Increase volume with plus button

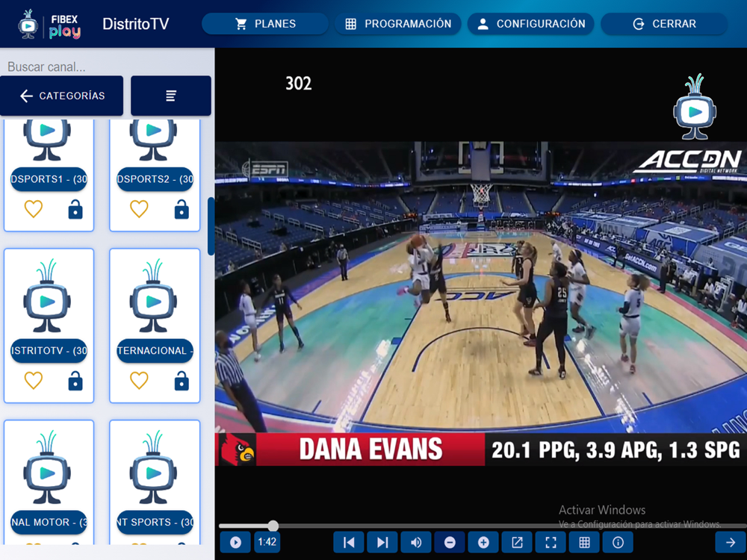pyautogui.click(x=483, y=542)
